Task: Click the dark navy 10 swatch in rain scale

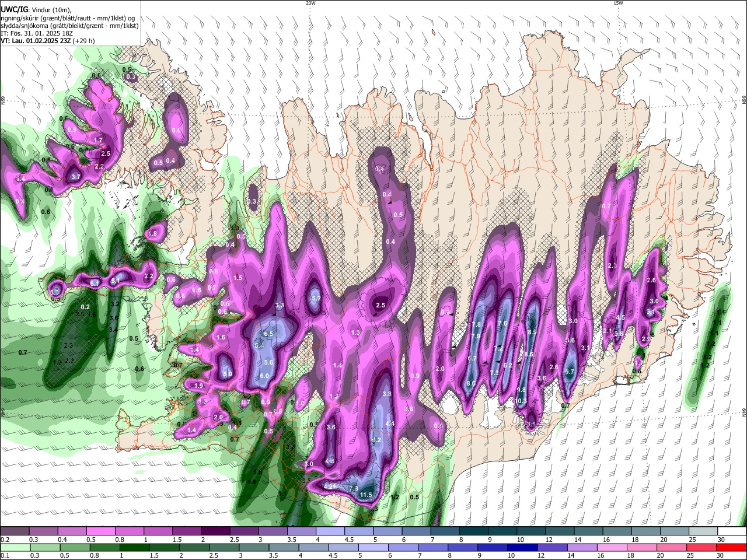Action: coord(521,547)
